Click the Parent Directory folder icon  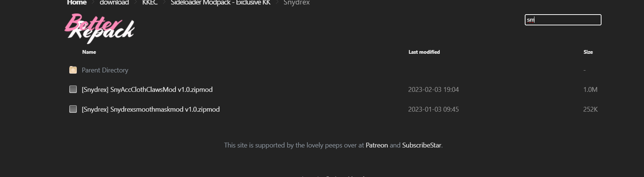pyautogui.click(x=73, y=70)
